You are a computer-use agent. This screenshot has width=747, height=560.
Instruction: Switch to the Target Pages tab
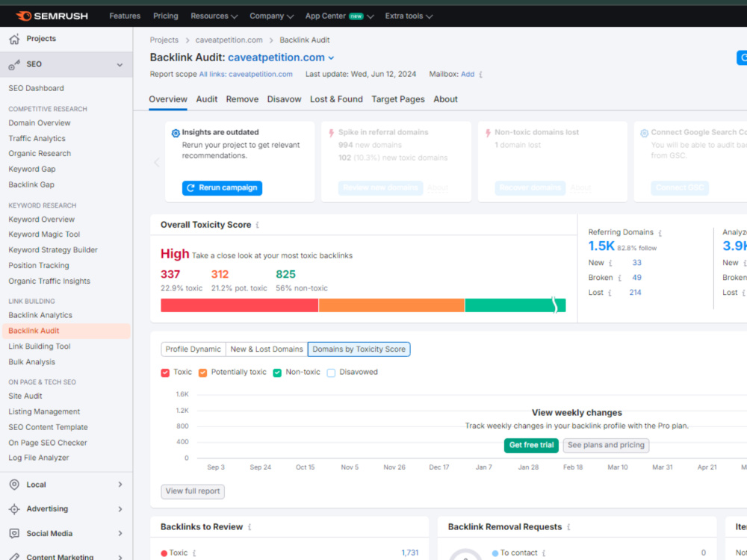point(398,99)
